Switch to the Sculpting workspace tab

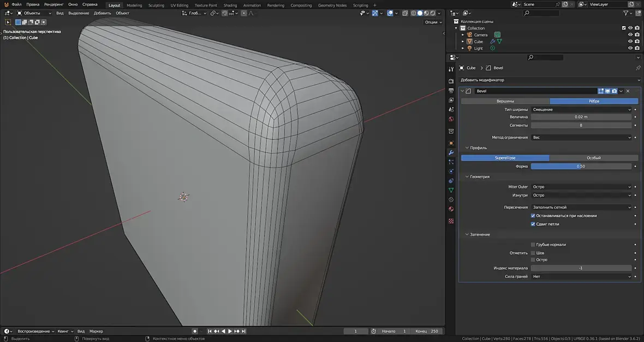click(156, 5)
